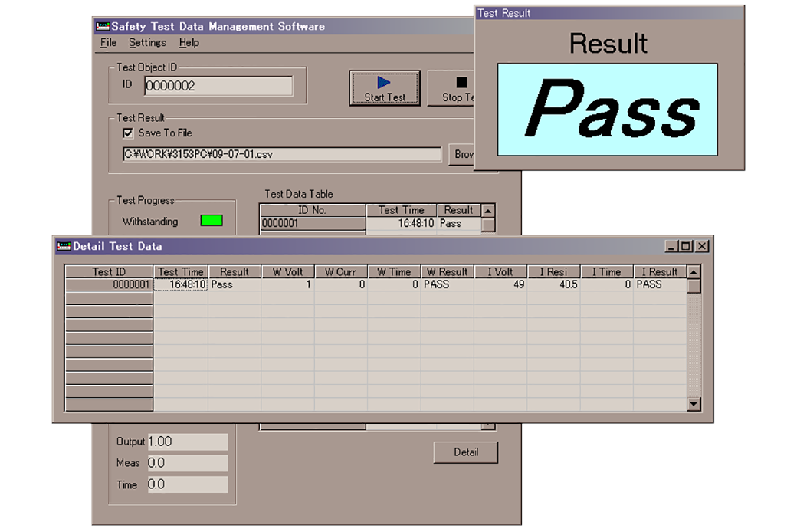The width and height of the screenshot is (797, 532).
Task: Click the I Resi column header
Action: [x=553, y=271]
